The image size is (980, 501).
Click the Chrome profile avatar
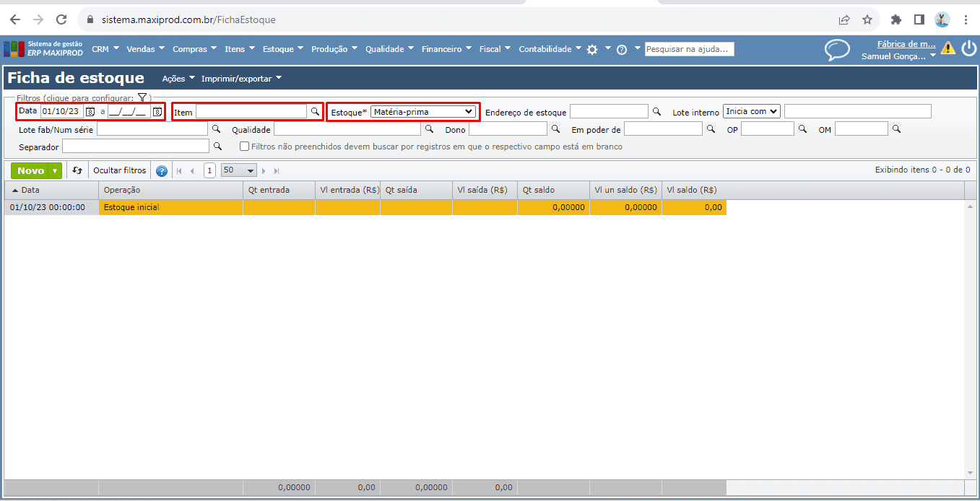coord(942,19)
